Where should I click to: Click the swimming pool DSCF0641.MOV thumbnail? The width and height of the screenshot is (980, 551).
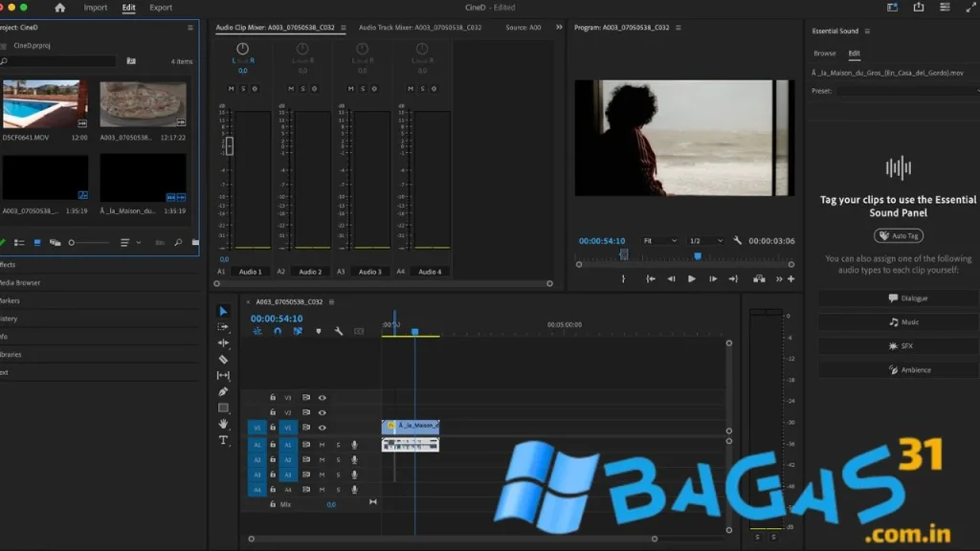pyautogui.click(x=45, y=103)
